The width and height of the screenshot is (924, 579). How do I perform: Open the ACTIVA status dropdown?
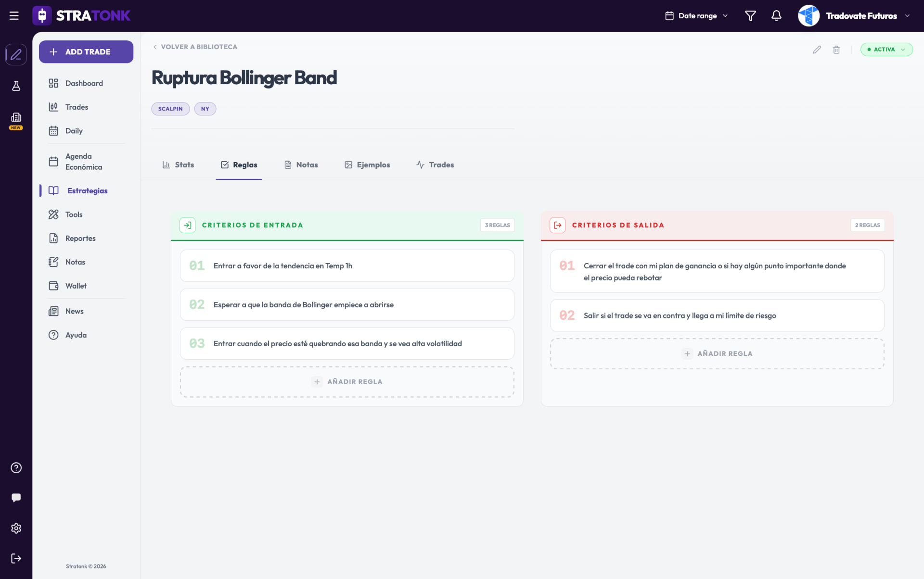click(886, 50)
